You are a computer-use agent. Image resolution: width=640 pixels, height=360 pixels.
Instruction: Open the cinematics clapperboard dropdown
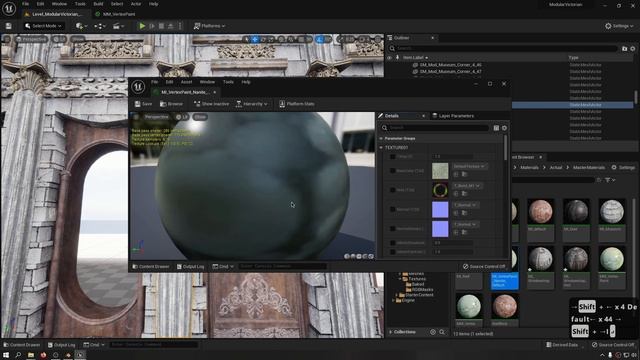tap(118, 26)
